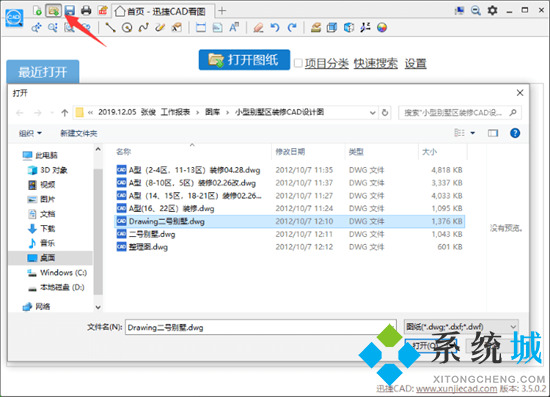The image size is (550, 397).
Task: Click the color wheel icon
Action: click(x=382, y=27)
